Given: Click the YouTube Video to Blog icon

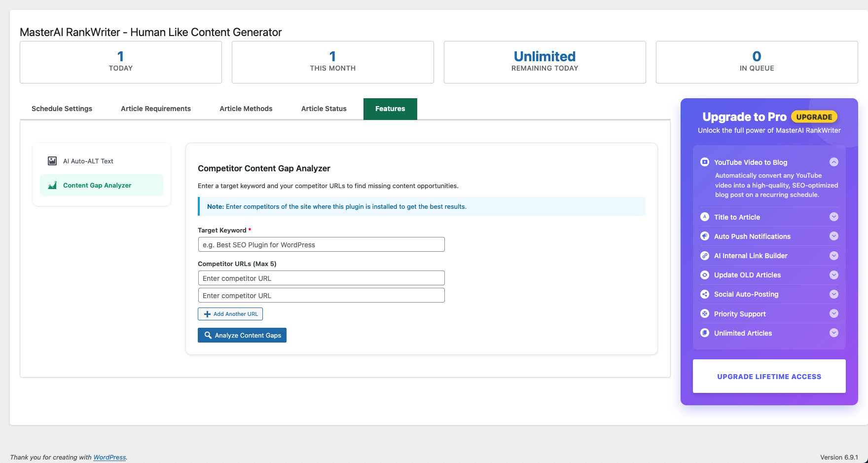Looking at the screenshot, I should (705, 162).
